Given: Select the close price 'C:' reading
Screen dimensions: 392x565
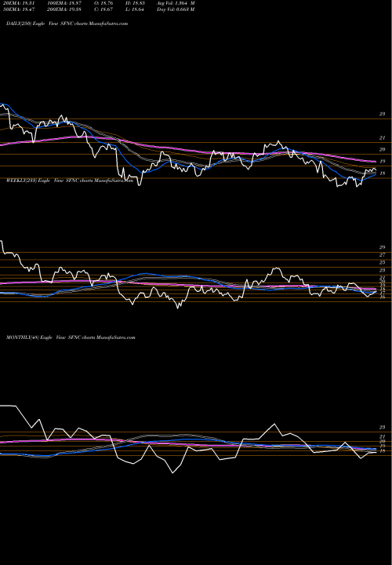Looking at the screenshot, I should [x=103, y=9].
